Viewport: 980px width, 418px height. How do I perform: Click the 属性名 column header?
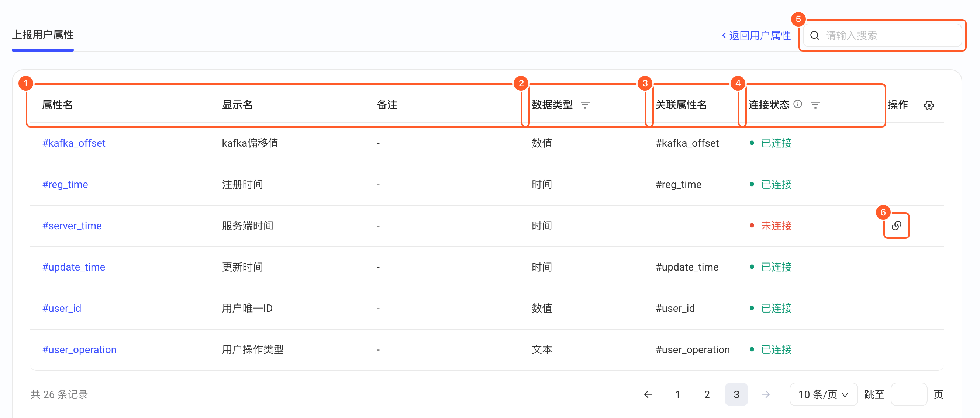tap(58, 105)
